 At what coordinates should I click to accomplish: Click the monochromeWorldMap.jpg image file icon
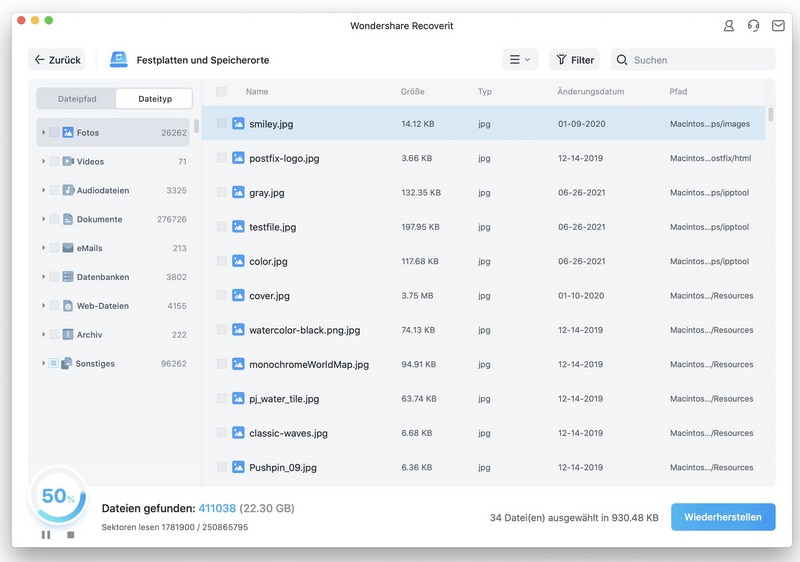tap(238, 364)
